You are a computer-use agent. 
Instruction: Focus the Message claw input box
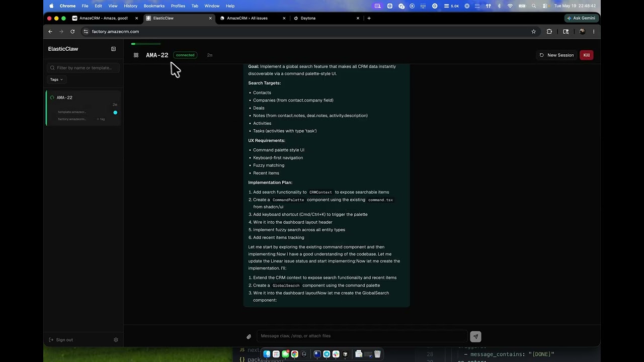coord(362,336)
